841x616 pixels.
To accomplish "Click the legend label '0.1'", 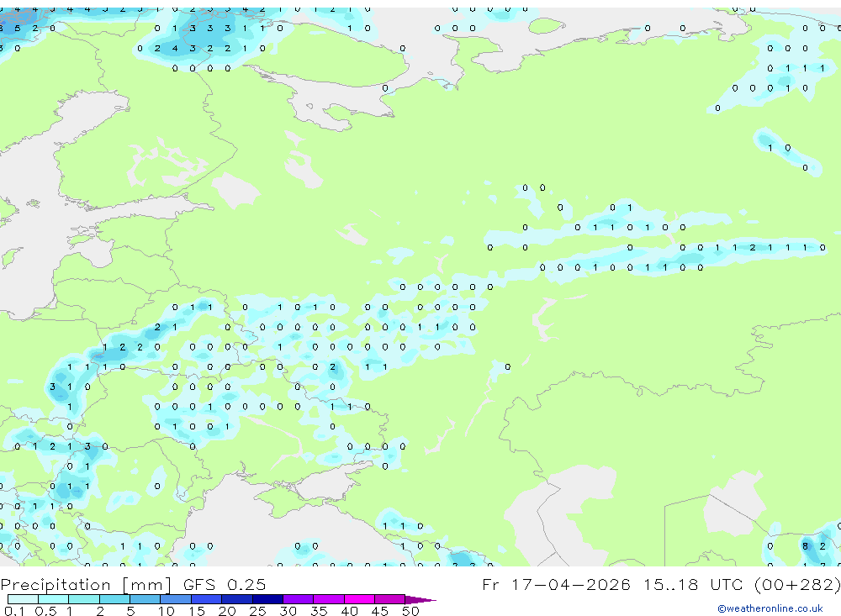I will click(14, 611).
